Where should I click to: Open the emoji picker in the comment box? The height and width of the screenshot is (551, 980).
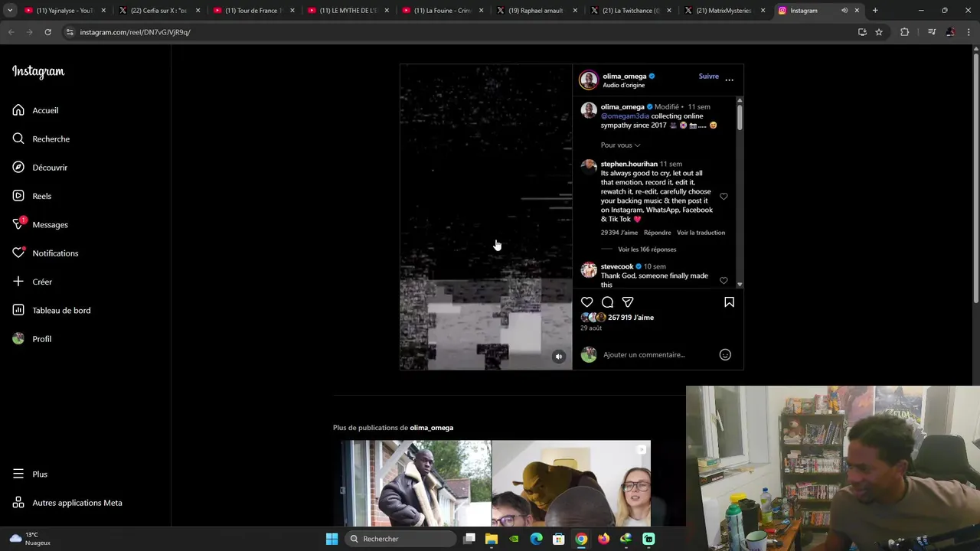[725, 354]
